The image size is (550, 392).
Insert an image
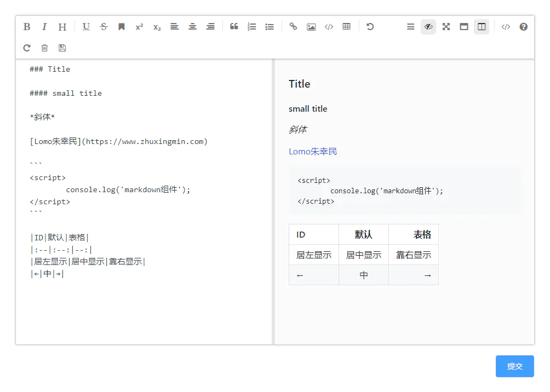311,27
